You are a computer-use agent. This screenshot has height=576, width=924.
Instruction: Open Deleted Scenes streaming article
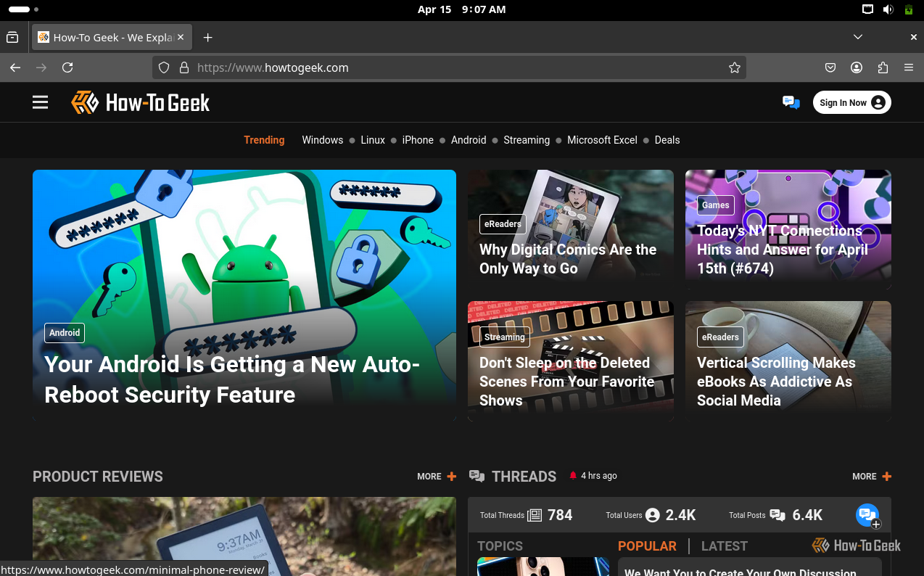pyautogui.click(x=567, y=382)
